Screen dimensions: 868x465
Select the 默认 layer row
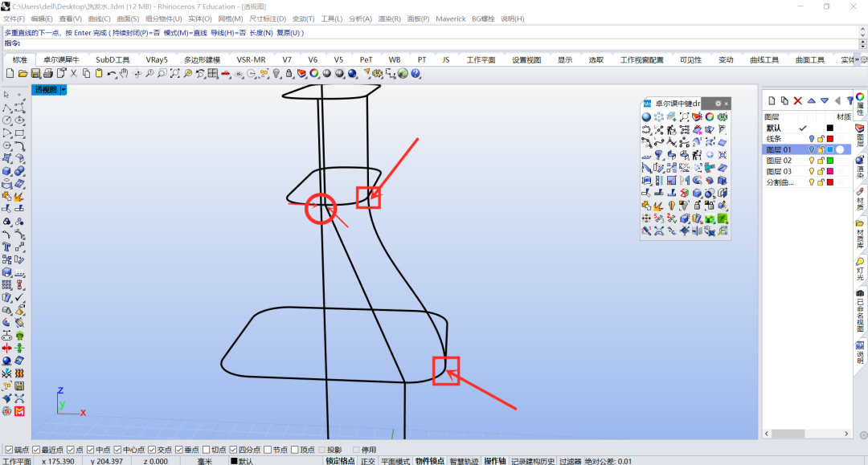(806, 128)
